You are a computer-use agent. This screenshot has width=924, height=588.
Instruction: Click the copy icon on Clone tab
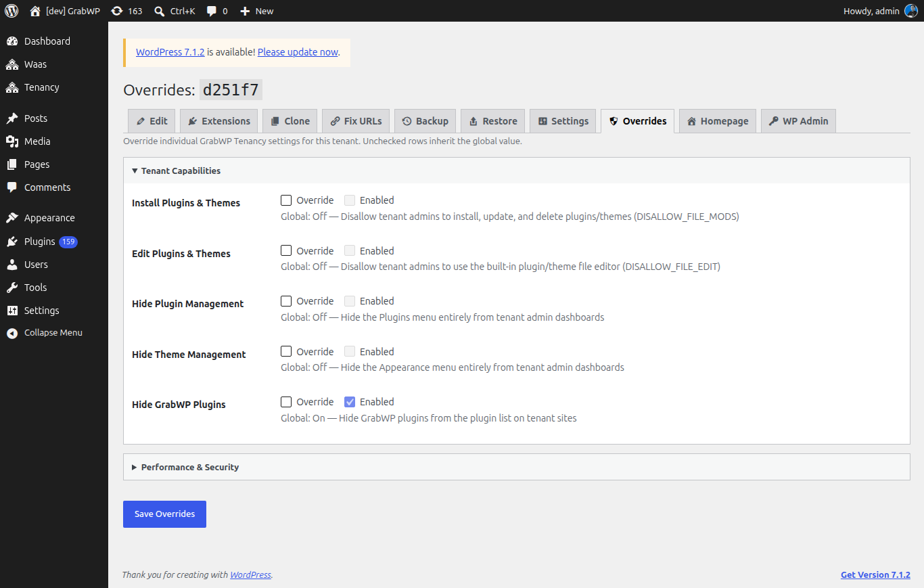pos(275,121)
